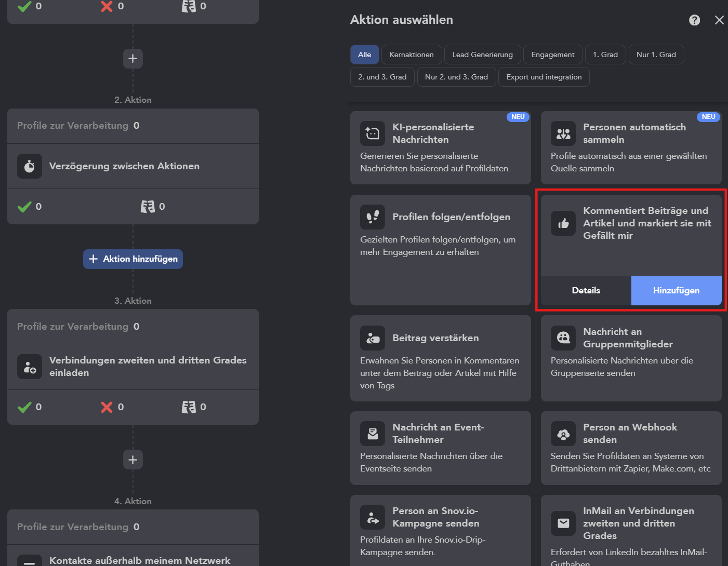The width and height of the screenshot is (728, 566).
Task: Click skipped counter icon in Verbindungen einladen card
Action: (189, 407)
